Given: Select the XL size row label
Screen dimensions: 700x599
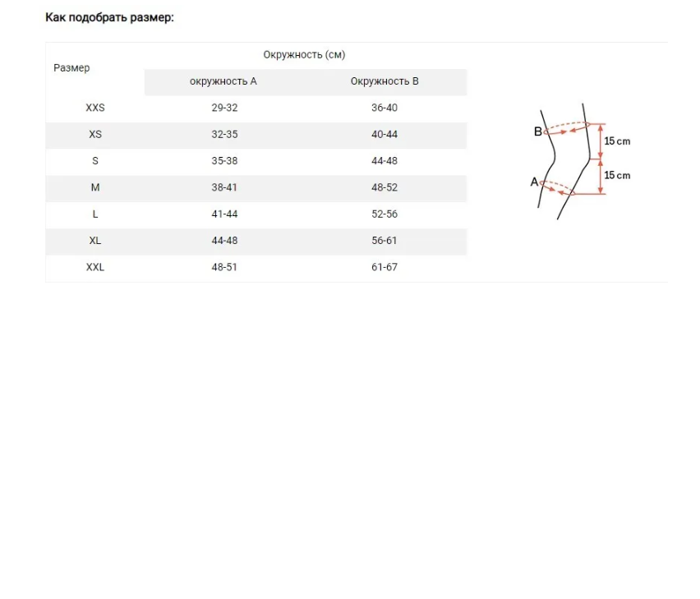Looking at the screenshot, I should tap(95, 241).
